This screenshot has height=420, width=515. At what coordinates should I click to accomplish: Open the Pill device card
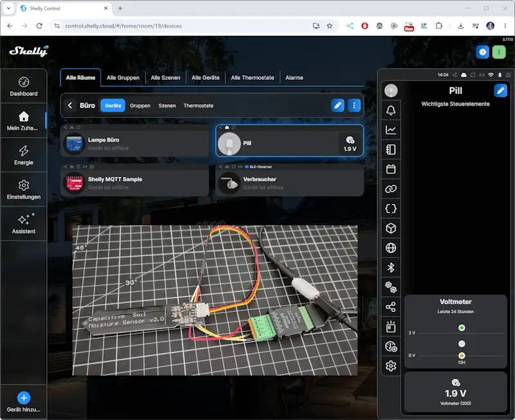[290, 141]
